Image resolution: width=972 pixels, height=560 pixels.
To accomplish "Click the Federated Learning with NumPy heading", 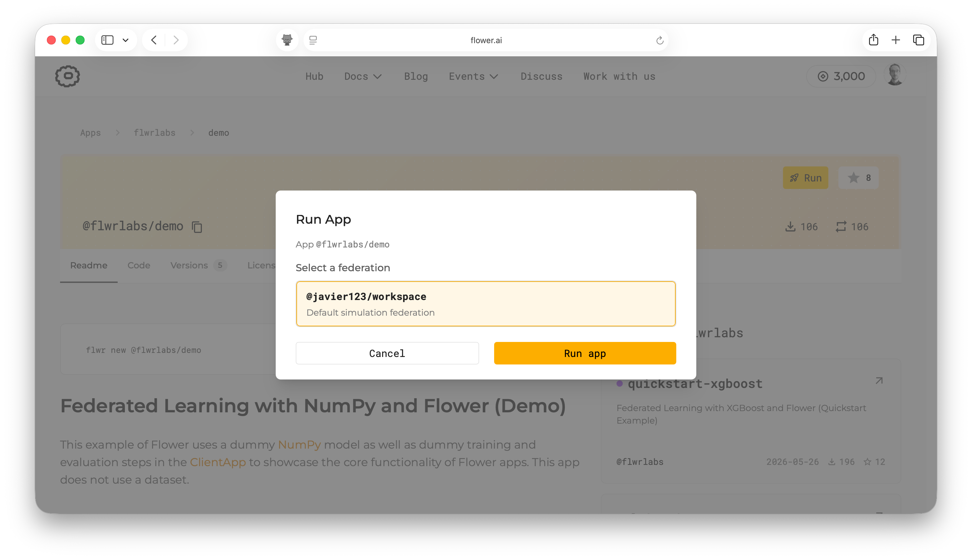I will (x=313, y=406).
